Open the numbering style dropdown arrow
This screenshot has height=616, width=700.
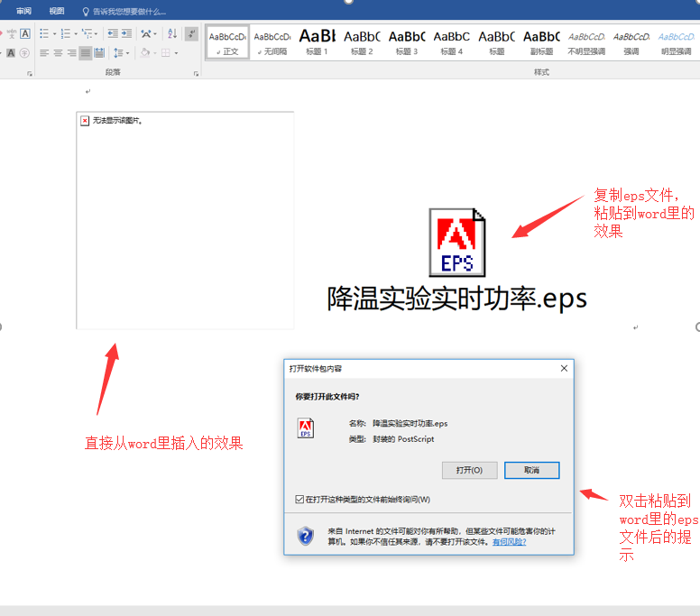click(76, 34)
